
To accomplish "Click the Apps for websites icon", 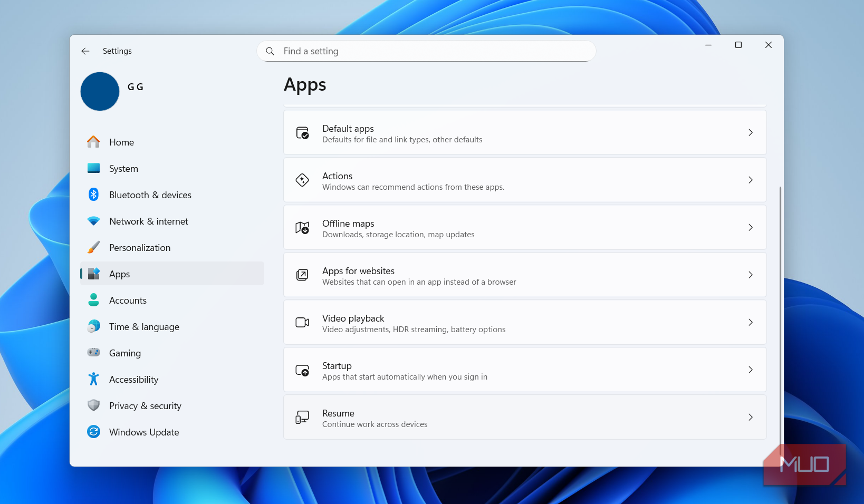I will point(302,275).
